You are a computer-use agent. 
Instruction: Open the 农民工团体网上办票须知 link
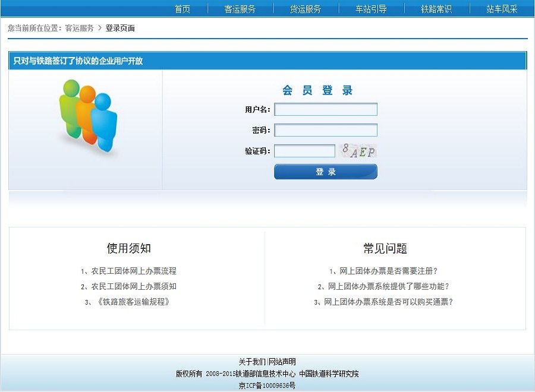coord(133,286)
